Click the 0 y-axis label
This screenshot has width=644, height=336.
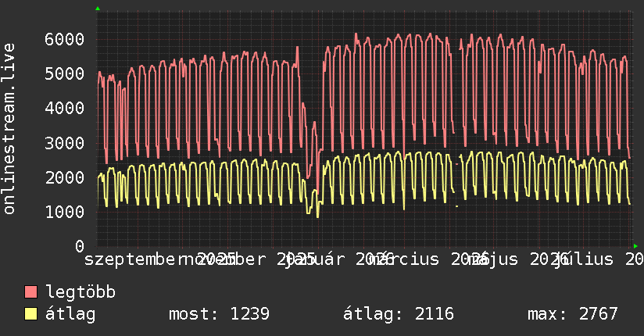point(80,246)
